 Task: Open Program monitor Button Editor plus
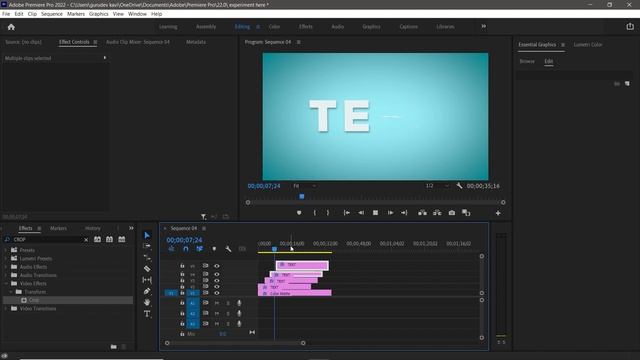pos(498,213)
